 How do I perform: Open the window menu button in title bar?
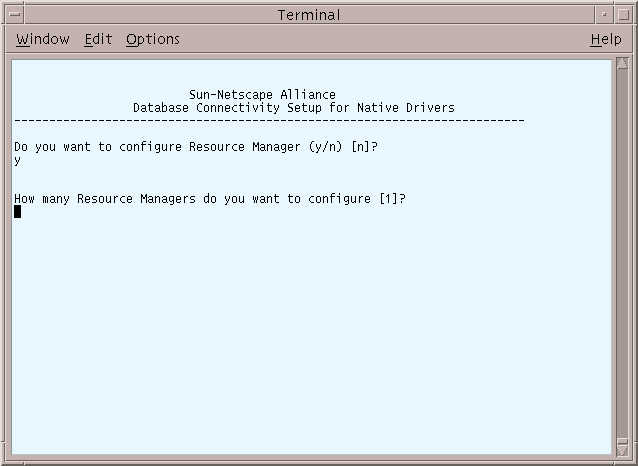tap(15, 15)
